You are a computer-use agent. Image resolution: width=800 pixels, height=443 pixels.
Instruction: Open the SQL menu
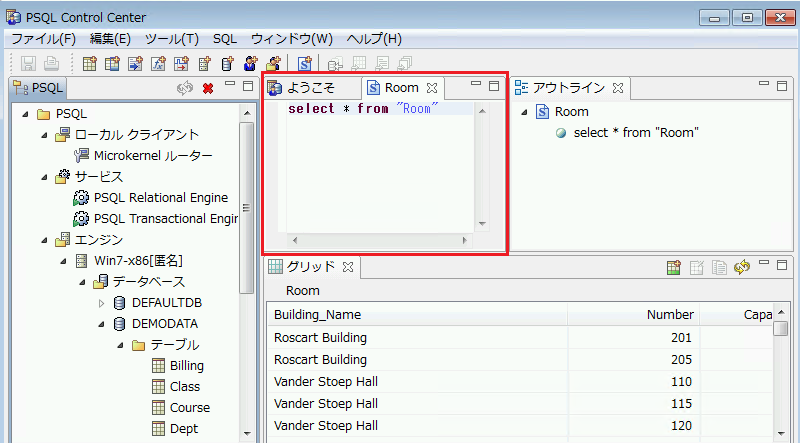pos(225,39)
